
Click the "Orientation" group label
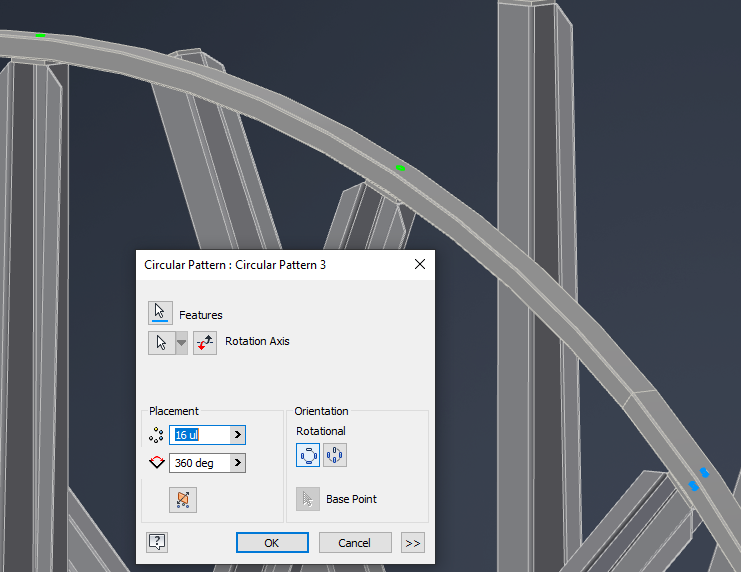point(321,411)
